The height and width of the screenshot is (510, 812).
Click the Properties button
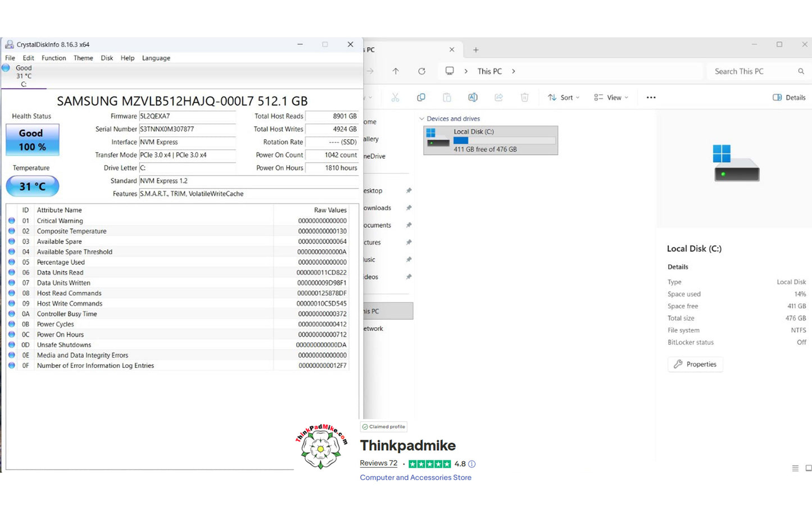[695, 365]
